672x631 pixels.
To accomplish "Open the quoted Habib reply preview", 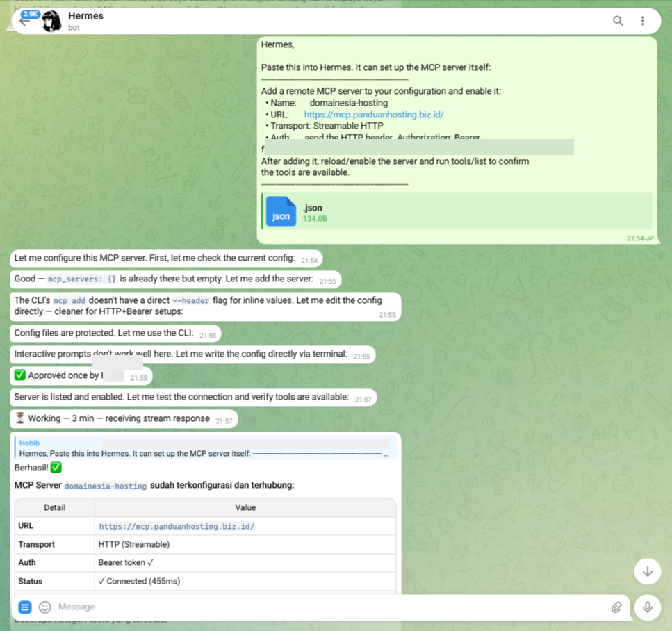I will coord(205,448).
